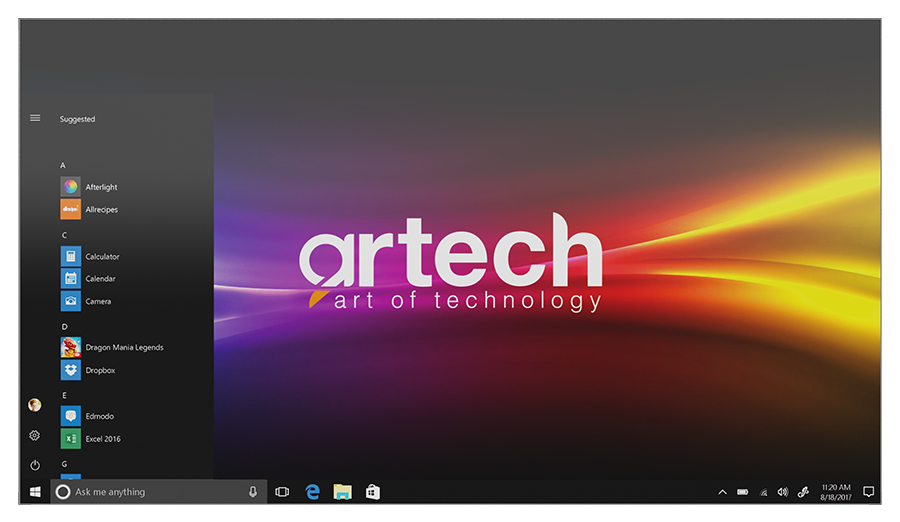Click the Windows Start button
The width and height of the screenshot is (900, 522).
pyautogui.click(x=35, y=492)
